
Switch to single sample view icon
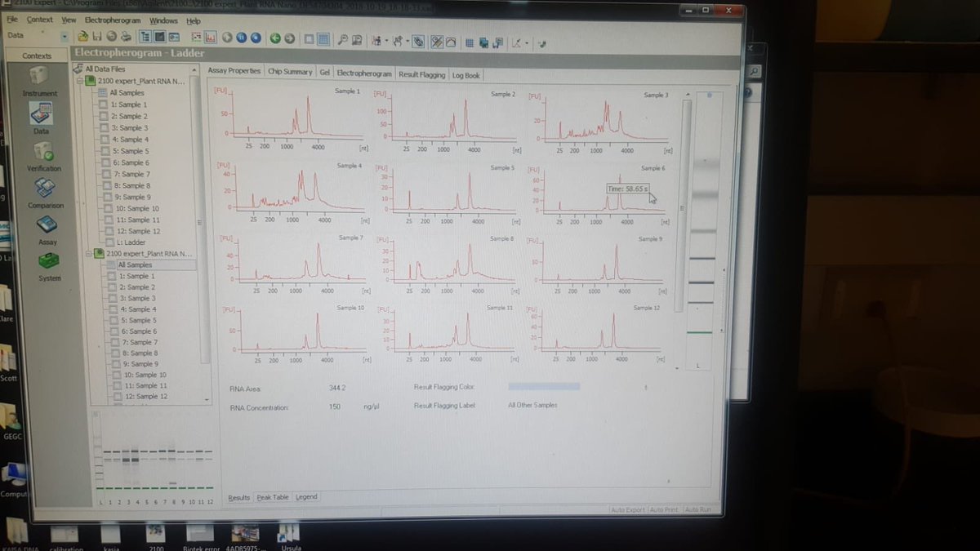tap(309, 38)
